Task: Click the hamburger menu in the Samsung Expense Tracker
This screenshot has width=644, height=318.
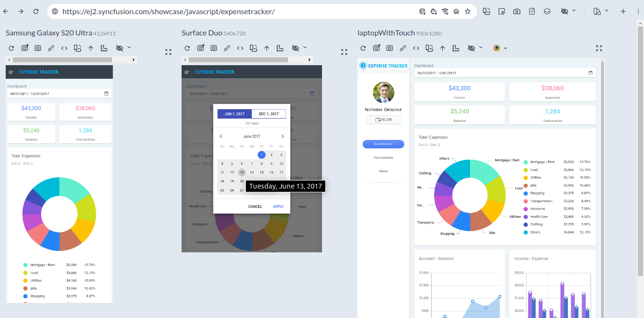Action: pos(11,72)
